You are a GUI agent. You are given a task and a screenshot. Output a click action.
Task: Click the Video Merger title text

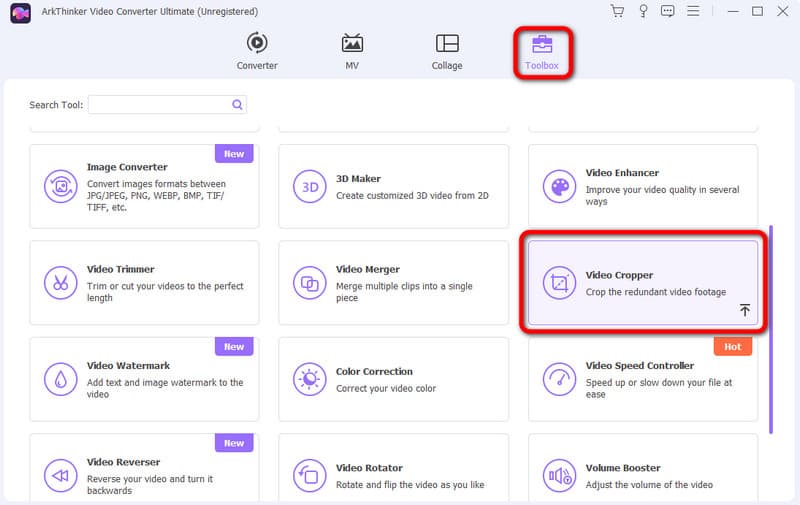point(367,269)
